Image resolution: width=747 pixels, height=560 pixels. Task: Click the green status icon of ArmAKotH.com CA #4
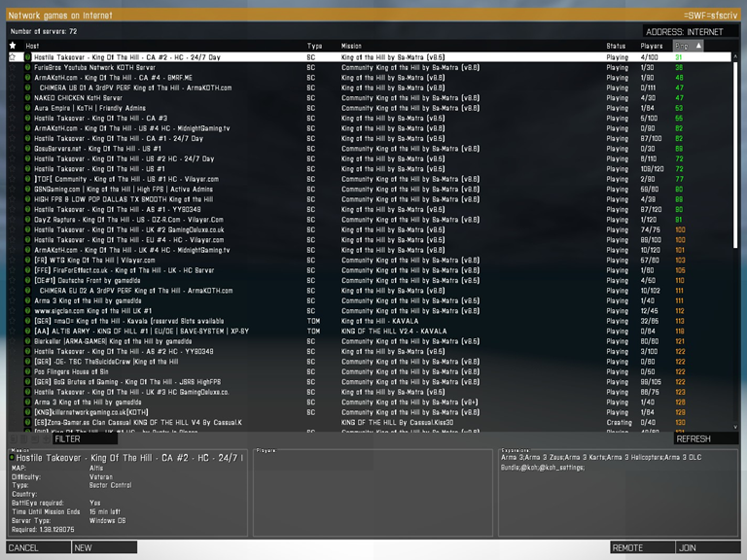27,78
